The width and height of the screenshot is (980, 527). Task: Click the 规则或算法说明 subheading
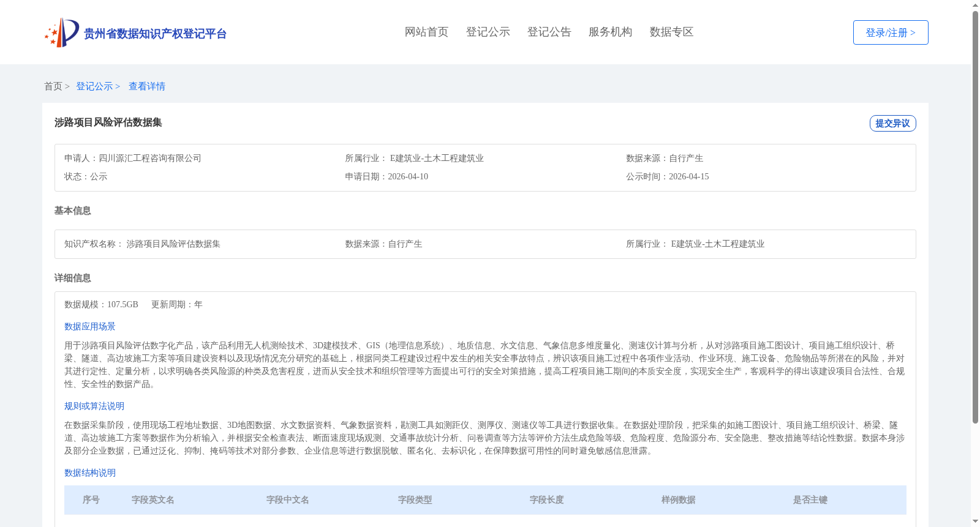[94, 406]
